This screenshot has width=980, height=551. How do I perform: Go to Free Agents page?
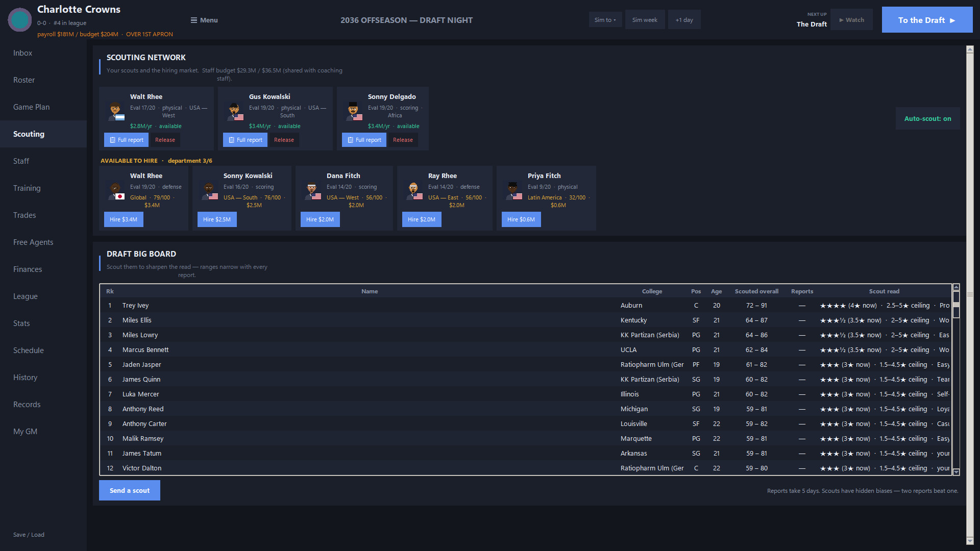43,242
